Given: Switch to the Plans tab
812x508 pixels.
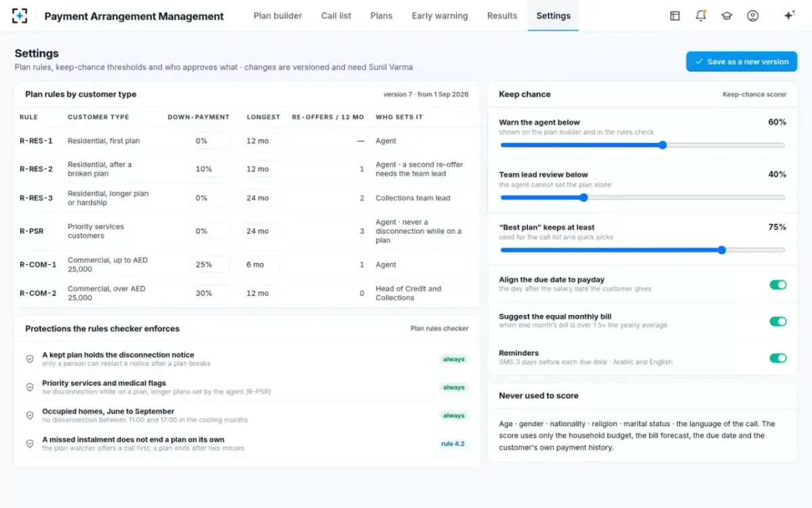Looking at the screenshot, I should point(382,16).
